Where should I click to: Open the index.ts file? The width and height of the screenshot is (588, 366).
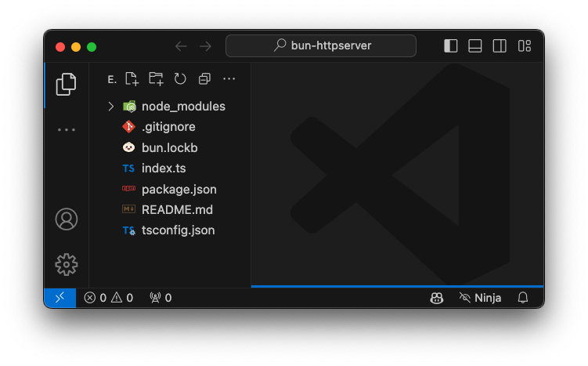[164, 169]
